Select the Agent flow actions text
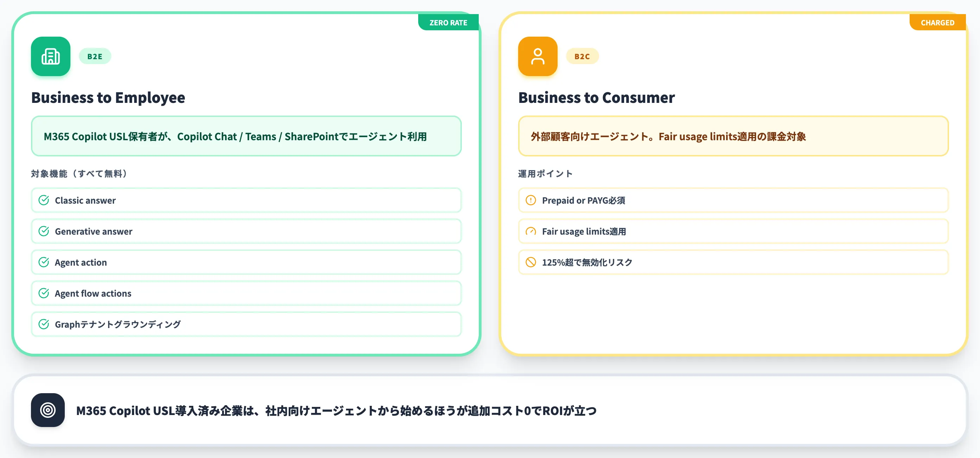This screenshot has height=458, width=980. point(93,293)
